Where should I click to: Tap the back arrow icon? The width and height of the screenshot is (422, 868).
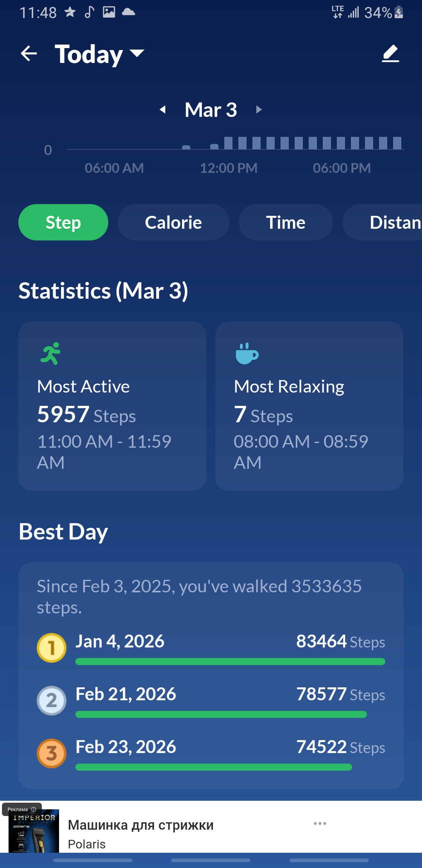click(x=29, y=54)
